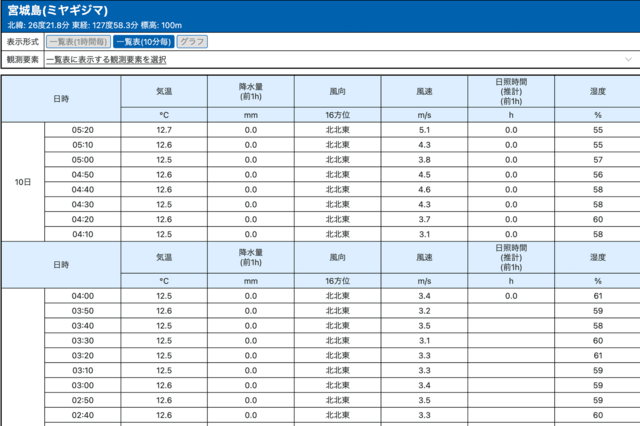Viewport: 640px width, 426px height.
Task: Select the 03:30 time cell
Action: click(82, 341)
